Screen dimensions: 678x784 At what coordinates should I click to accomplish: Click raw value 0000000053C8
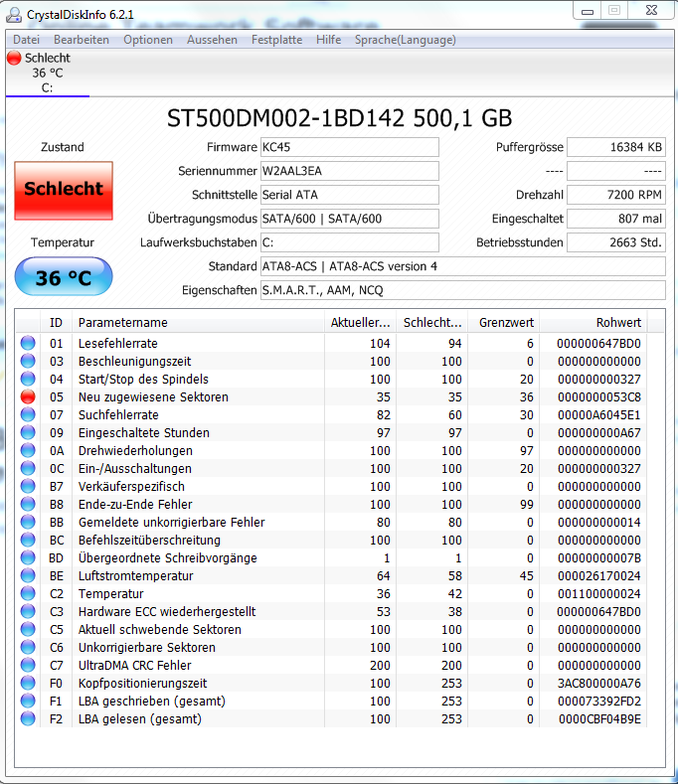click(598, 397)
